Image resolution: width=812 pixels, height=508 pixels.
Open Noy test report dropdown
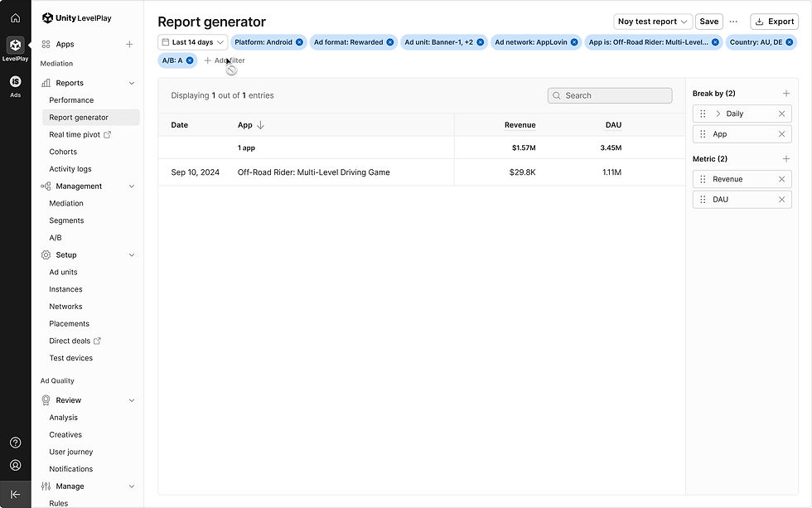[x=653, y=22]
